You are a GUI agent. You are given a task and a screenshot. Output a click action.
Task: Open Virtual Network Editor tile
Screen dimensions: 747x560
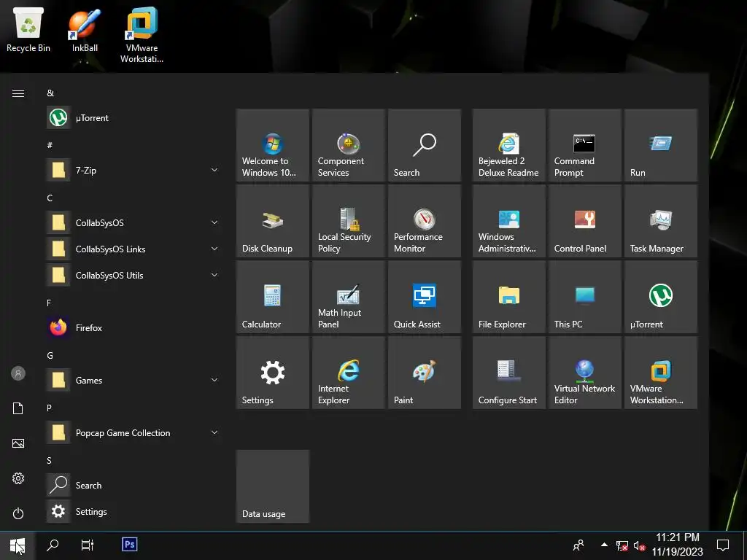584,373
